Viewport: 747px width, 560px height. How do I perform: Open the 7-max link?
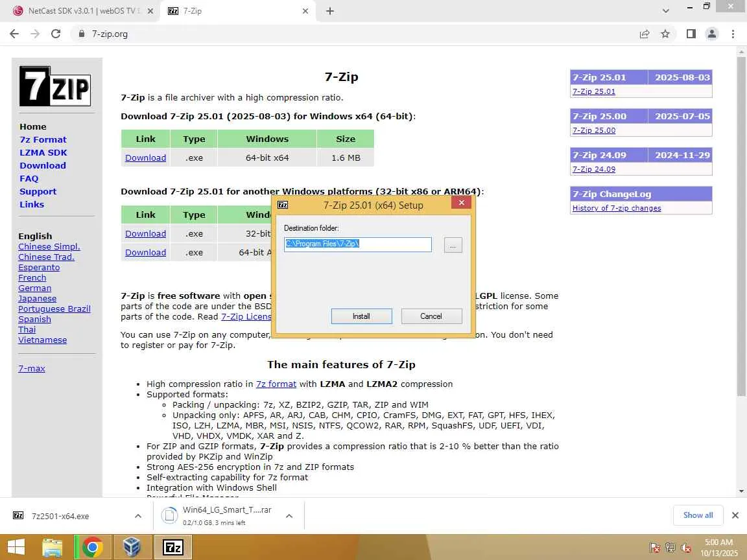point(31,369)
